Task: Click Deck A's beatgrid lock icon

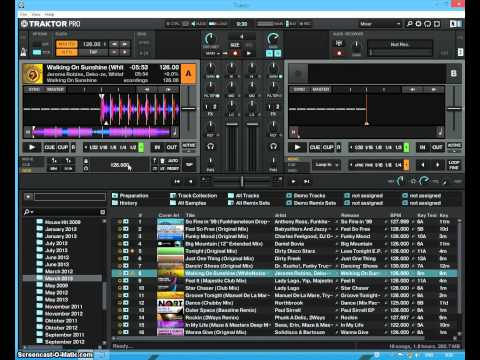Action: pos(86,161)
